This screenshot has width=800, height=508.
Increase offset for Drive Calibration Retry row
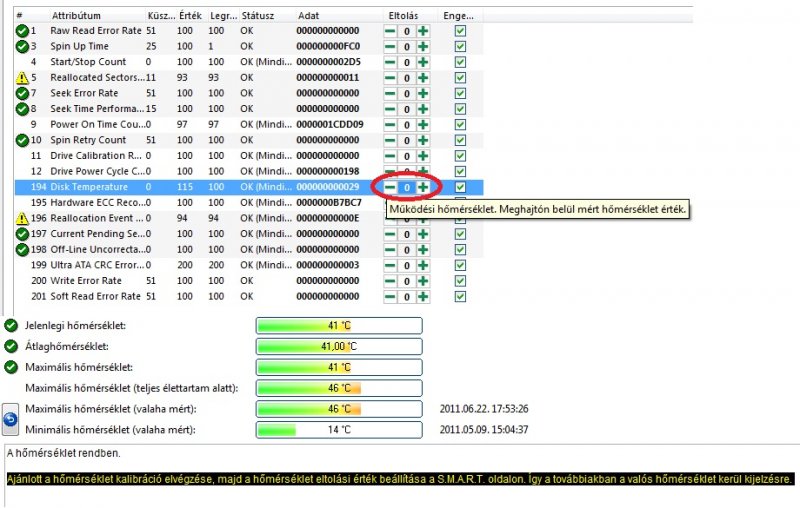[423, 156]
